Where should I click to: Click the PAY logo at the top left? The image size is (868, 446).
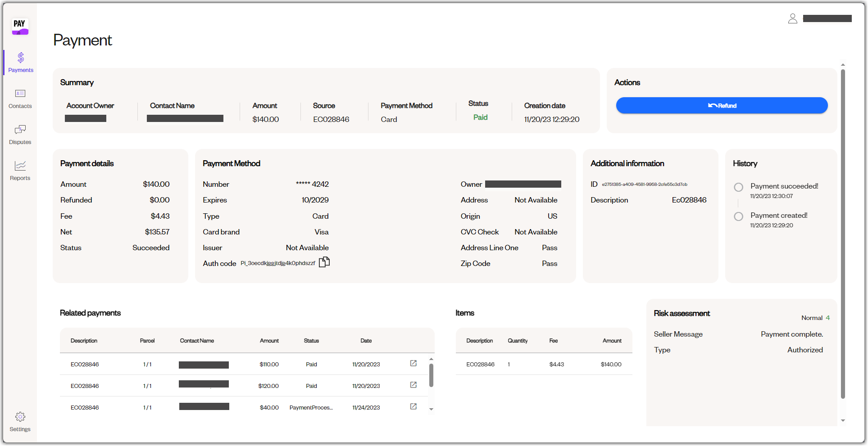pos(20,27)
